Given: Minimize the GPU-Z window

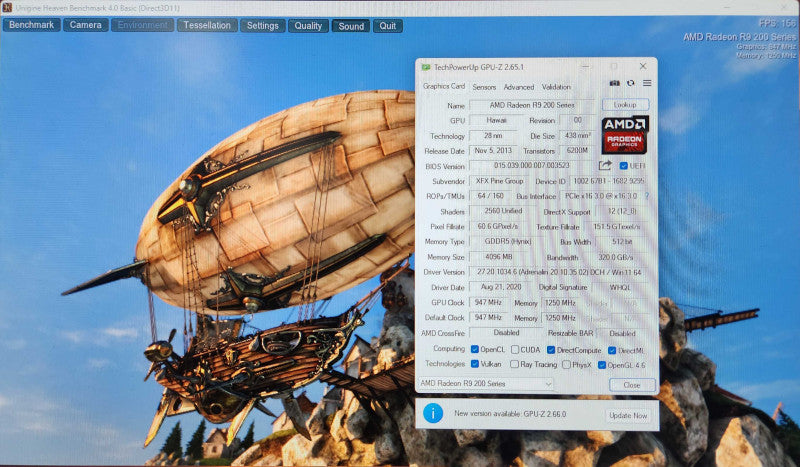Looking at the screenshot, I should tap(586, 66).
